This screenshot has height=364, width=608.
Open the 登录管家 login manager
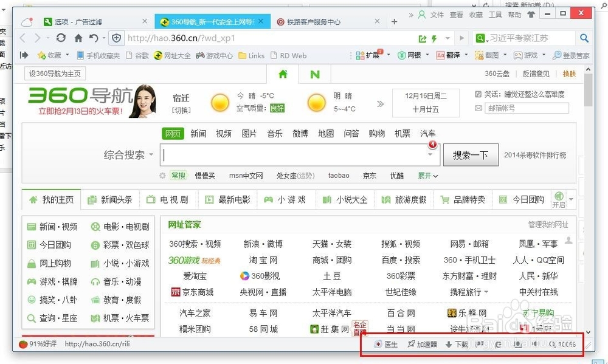click(571, 55)
